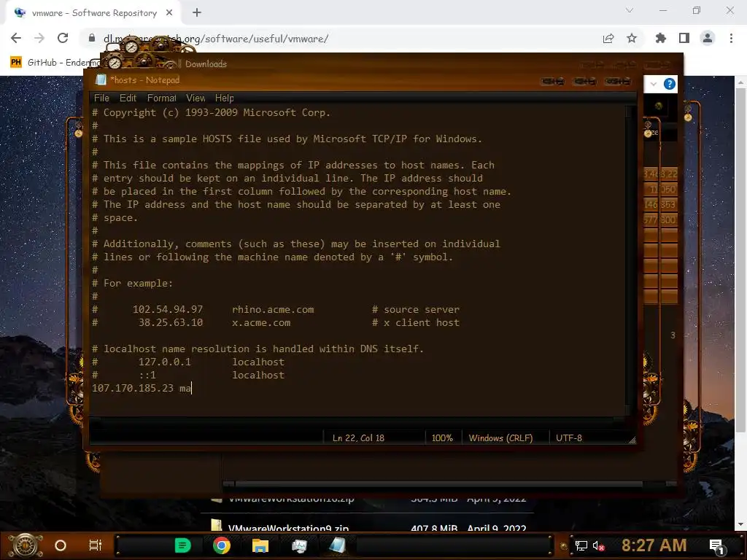Open the Chrome extensions puzzle icon

[x=661, y=38]
